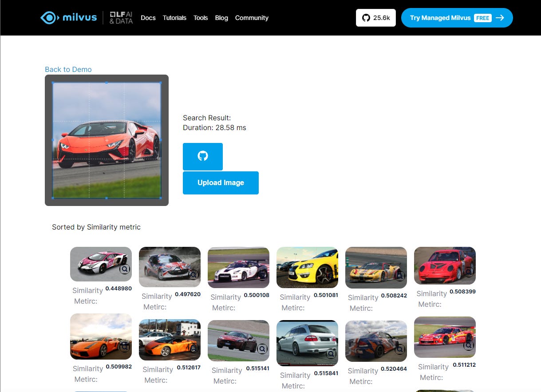The height and width of the screenshot is (392, 541).
Task: Click magnifier icon on 0.511212 race car image
Action: click(x=469, y=345)
